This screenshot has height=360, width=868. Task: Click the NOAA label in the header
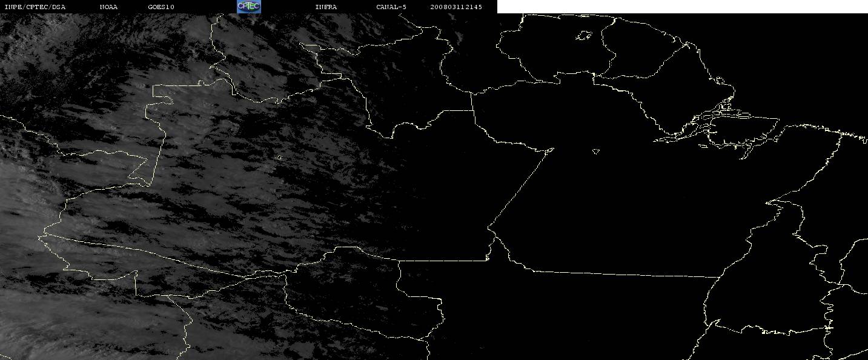point(109,7)
